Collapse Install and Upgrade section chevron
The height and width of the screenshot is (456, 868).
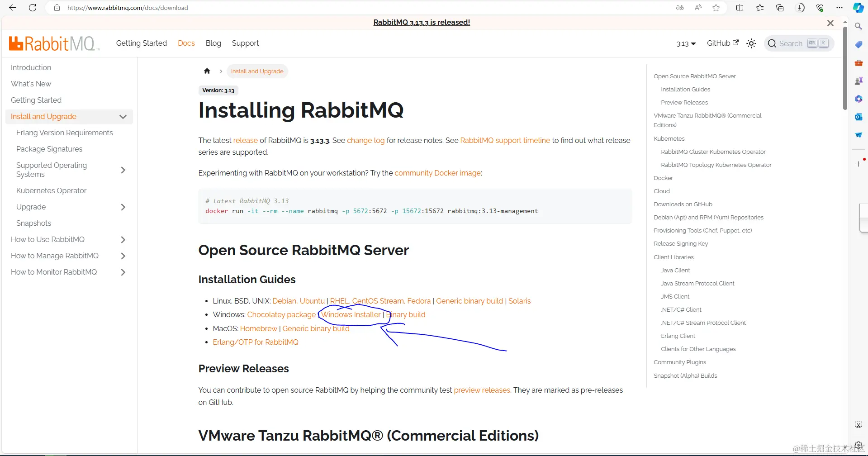tap(123, 117)
